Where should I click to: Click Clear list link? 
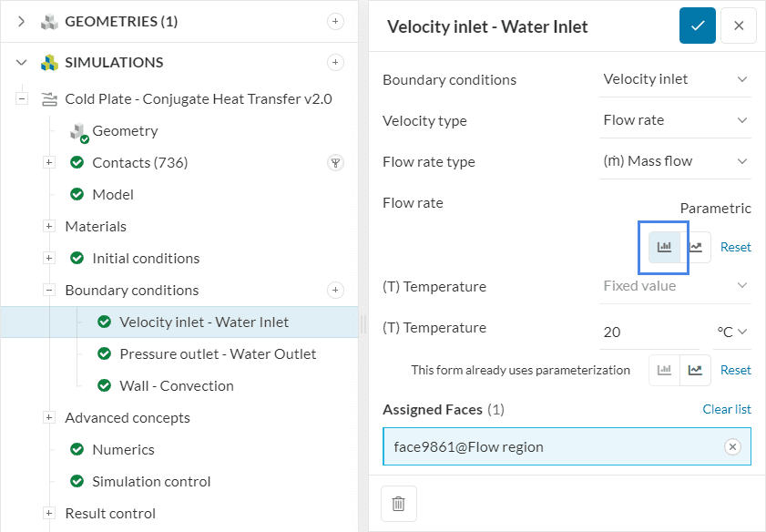(726, 409)
